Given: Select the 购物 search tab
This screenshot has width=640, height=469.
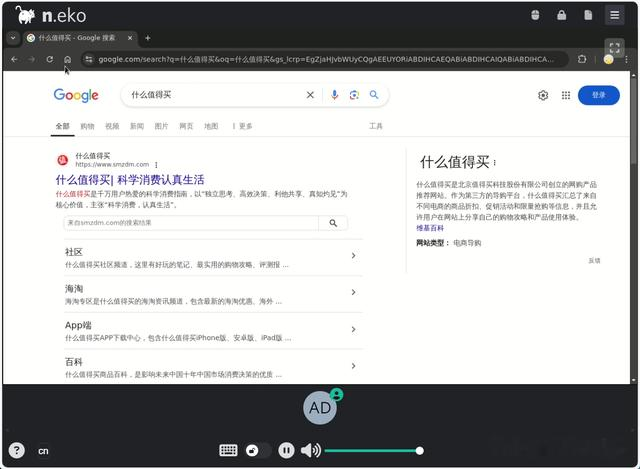Looking at the screenshot, I should point(87,126).
